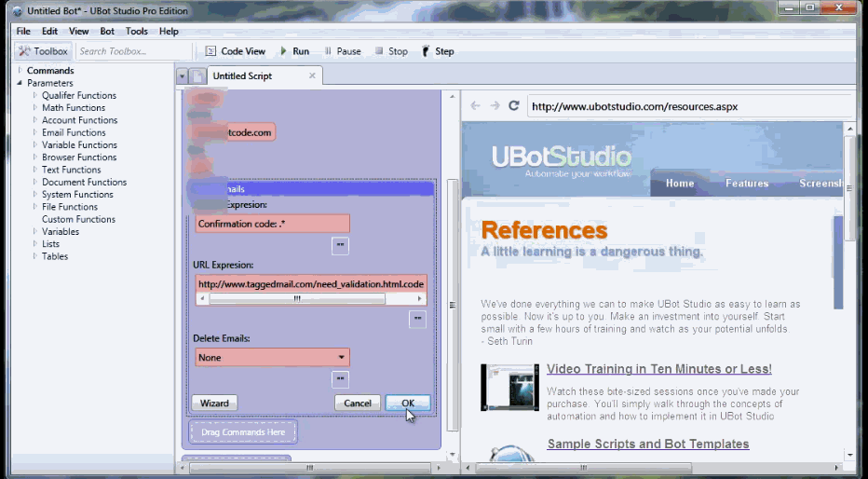Go back in the browser
This screenshot has height=479, width=868.
(476, 105)
